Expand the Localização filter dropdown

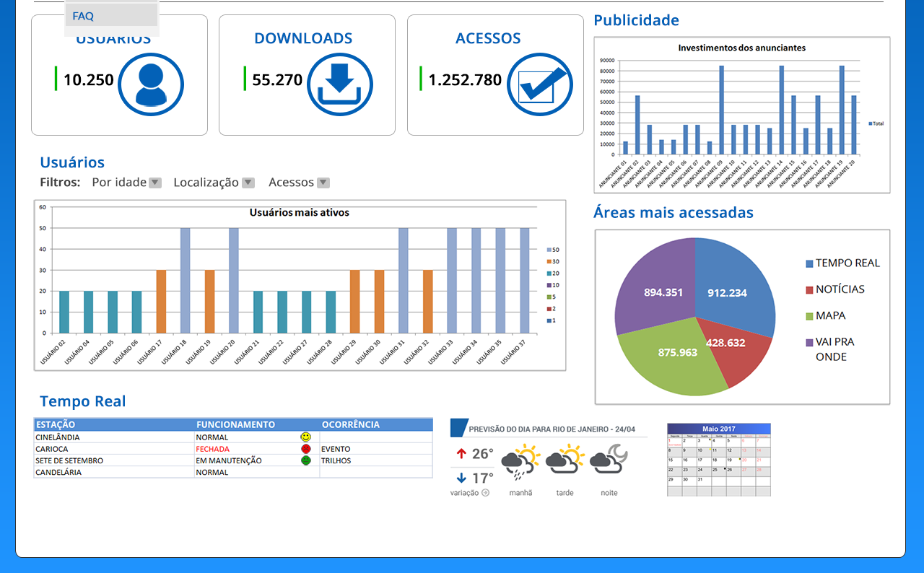(x=248, y=183)
